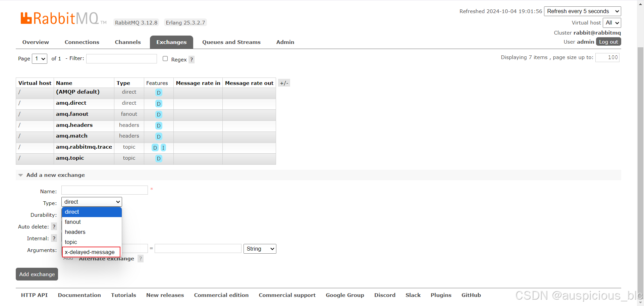Viewport: 644px width, 306px height.
Task: Open the HTTP API footer link
Action: coord(34,295)
